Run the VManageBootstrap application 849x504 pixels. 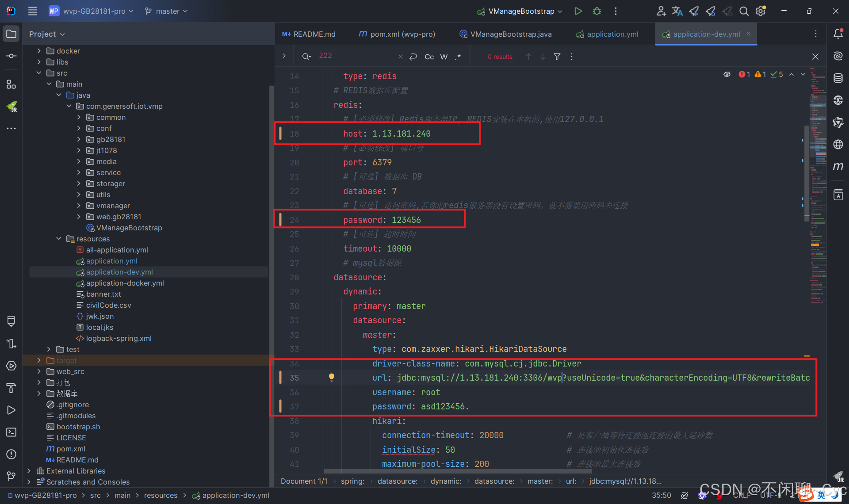click(578, 11)
